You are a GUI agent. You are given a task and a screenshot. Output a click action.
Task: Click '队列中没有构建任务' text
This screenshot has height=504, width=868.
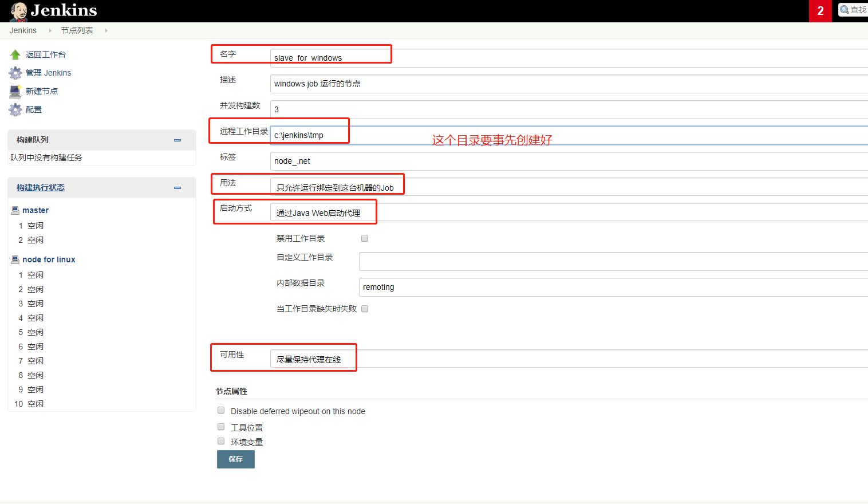(46, 157)
